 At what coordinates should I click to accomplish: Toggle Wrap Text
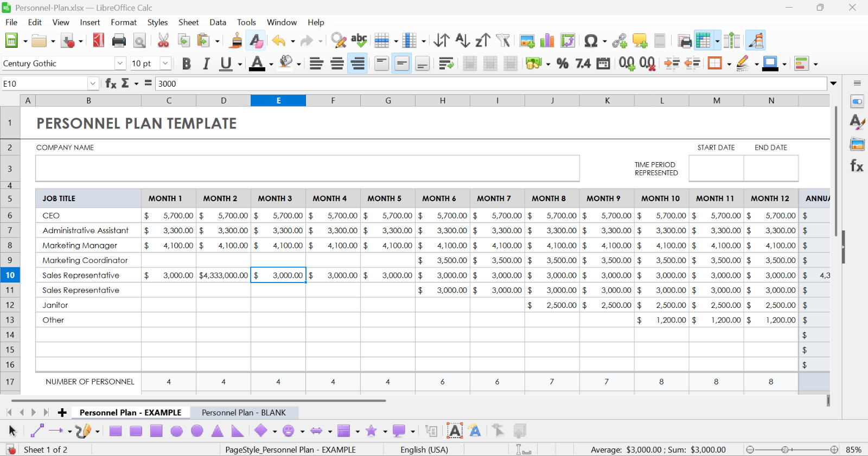point(446,63)
